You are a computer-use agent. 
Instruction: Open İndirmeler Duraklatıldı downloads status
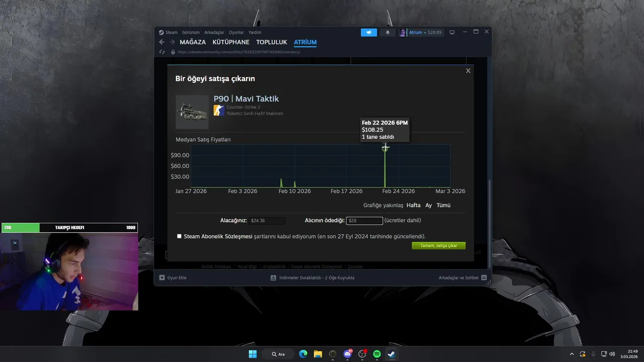317,278
